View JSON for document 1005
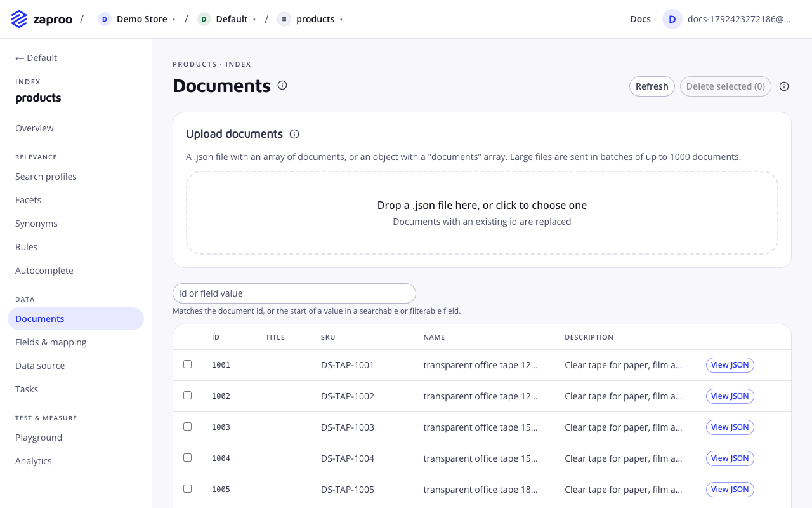Viewport: 812px width, 508px height. point(730,490)
